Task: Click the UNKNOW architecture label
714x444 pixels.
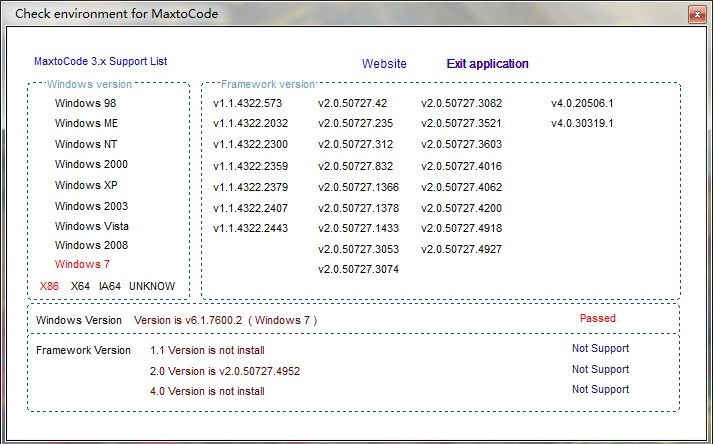Action: pos(152,286)
